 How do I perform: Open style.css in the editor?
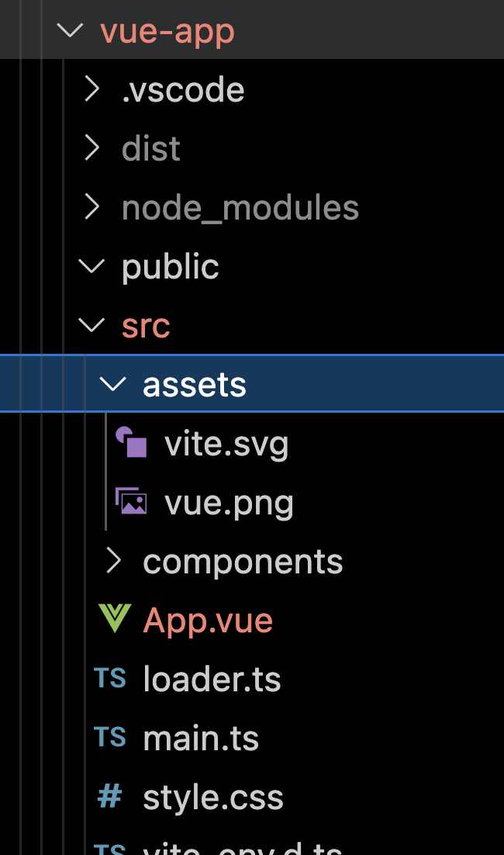tap(212, 797)
